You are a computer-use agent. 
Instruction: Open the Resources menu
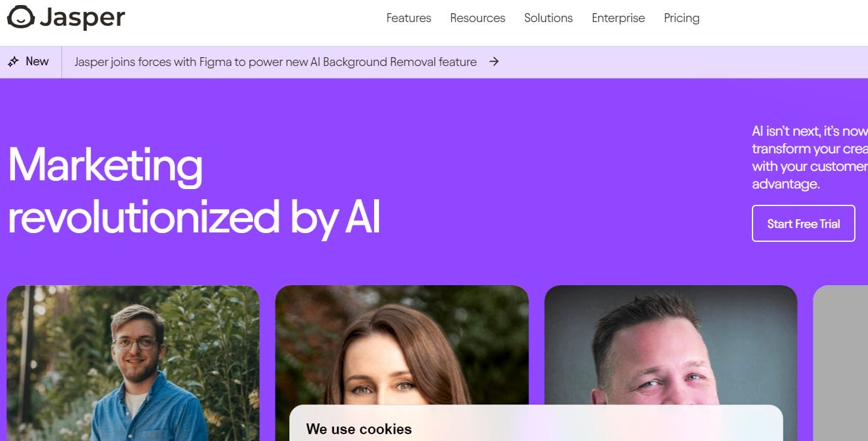[478, 18]
